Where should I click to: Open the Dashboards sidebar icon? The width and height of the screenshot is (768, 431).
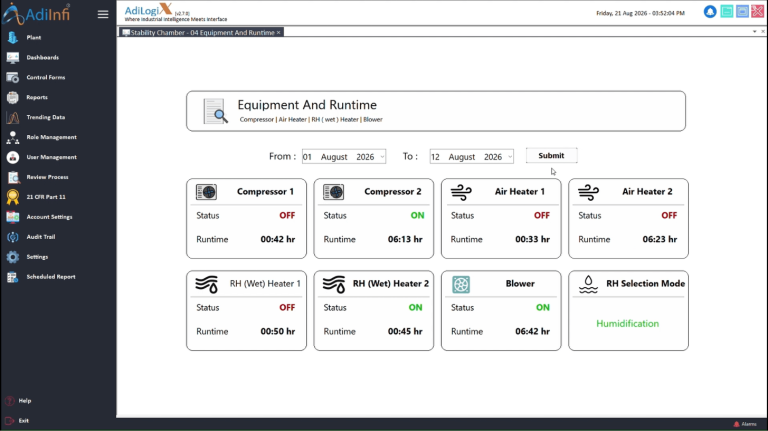[13, 57]
